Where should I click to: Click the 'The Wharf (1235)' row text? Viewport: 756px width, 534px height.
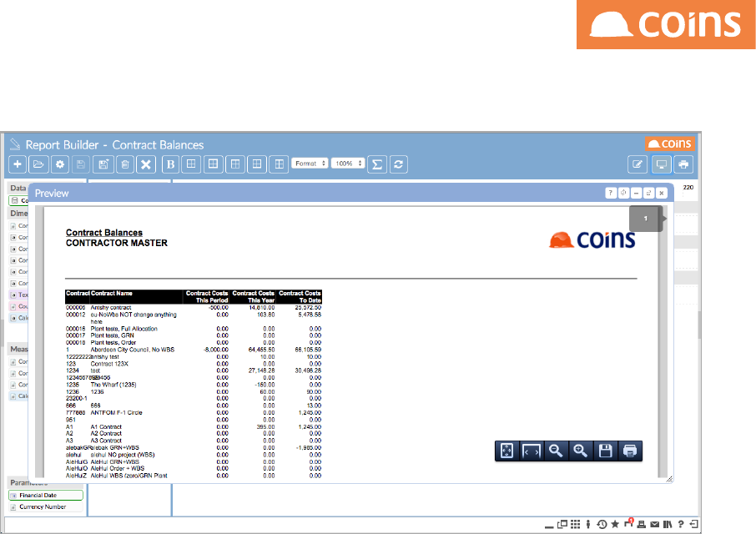pyautogui.click(x=113, y=385)
